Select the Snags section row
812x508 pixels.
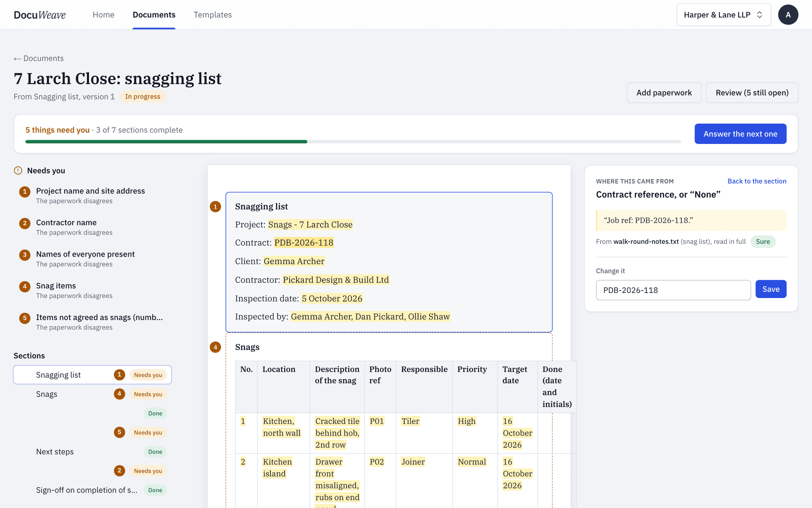click(x=92, y=394)
